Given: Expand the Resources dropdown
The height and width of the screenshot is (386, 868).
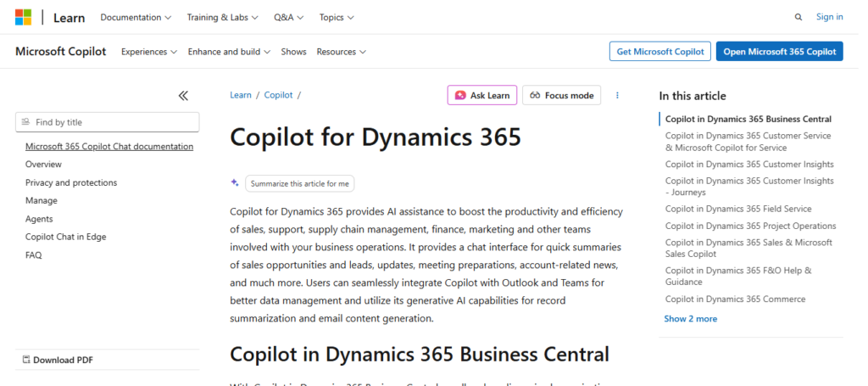Looking at the screenshot, I should (x=342, y=52).
